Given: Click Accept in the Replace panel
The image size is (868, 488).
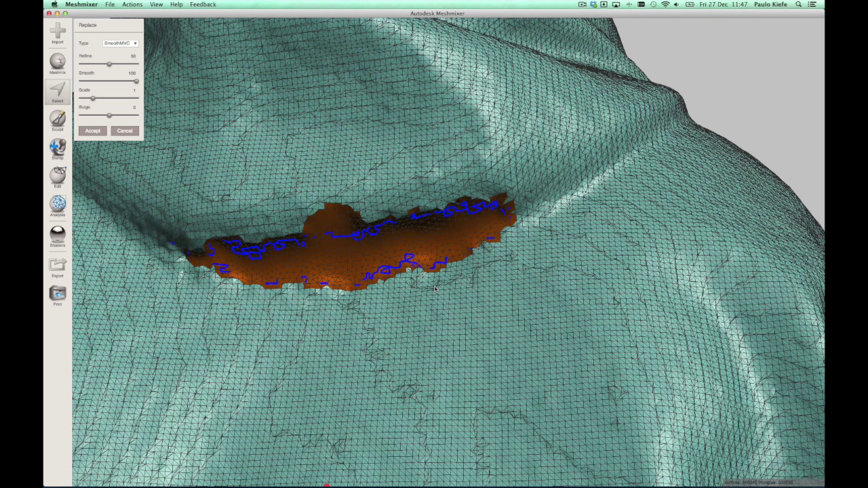Looking at the screenshot, I should click(x=92, y=131).
